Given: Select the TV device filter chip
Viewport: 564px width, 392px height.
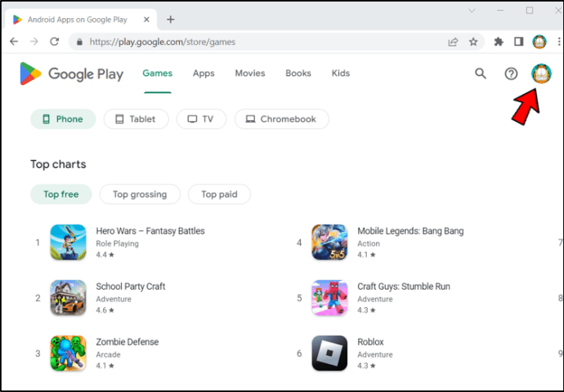Looking at the screenshot, I should (x=201, y=119).
